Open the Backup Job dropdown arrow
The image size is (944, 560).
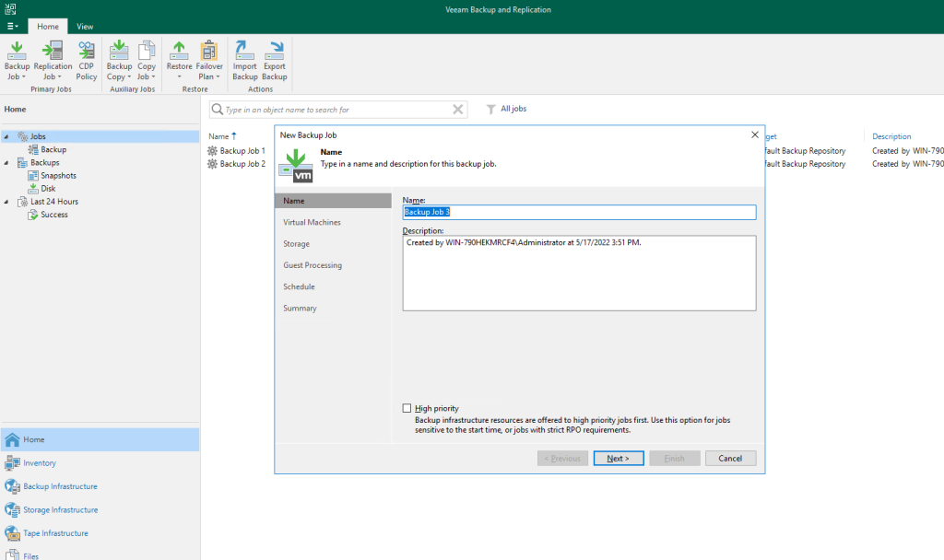[x=23, y=77]
